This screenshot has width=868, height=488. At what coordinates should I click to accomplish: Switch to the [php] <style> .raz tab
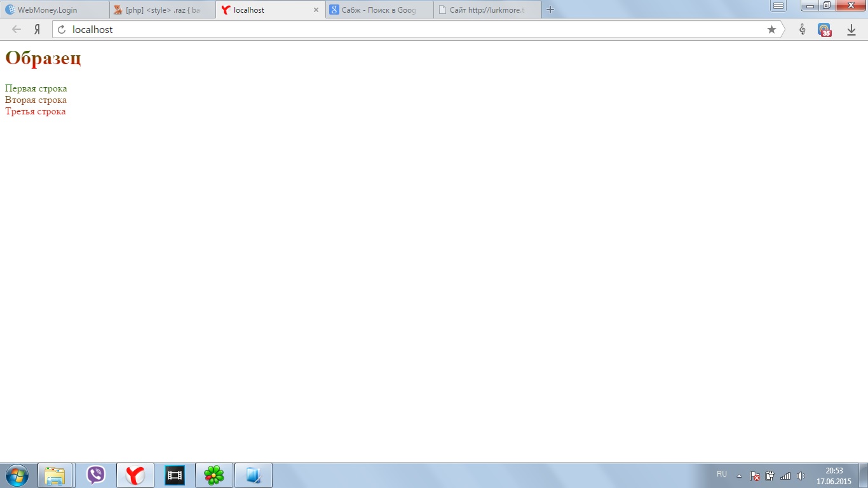tap(162, 10)
